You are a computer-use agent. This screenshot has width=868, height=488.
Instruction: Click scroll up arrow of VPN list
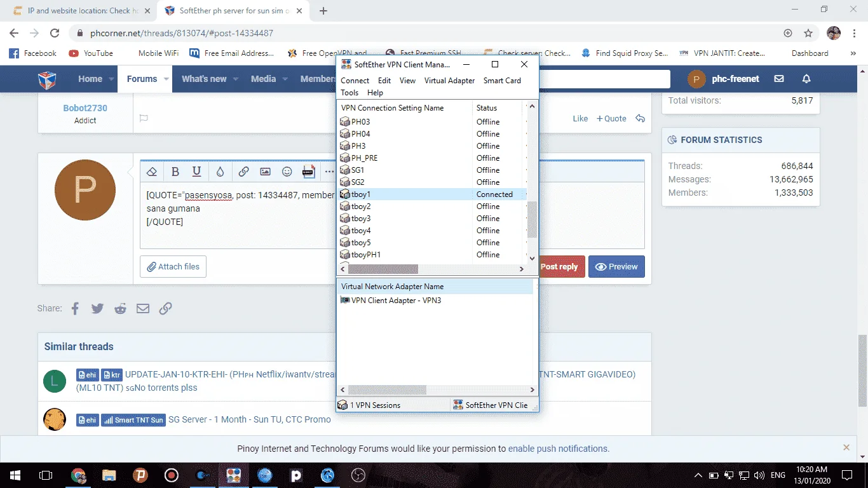click(x=532, y=106)
